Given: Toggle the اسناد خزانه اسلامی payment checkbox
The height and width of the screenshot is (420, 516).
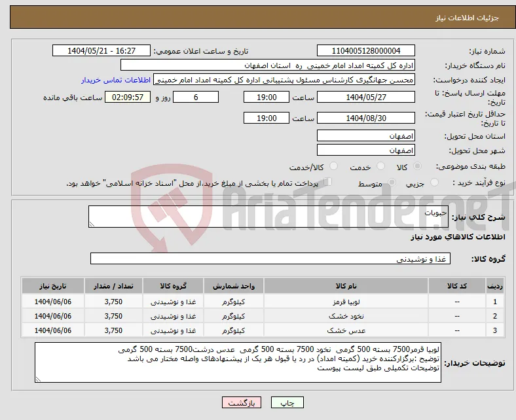Looking at the screenshot, I should pyautogui.click(x=327, y=182).
